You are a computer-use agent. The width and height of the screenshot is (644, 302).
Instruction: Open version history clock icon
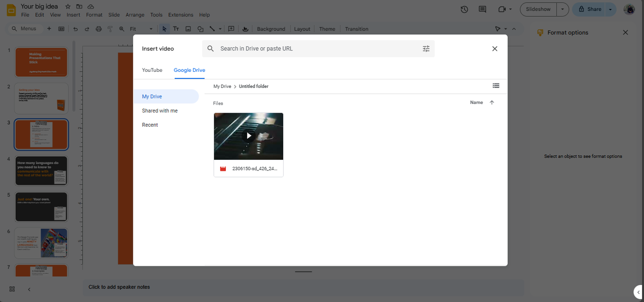(464, 9)
